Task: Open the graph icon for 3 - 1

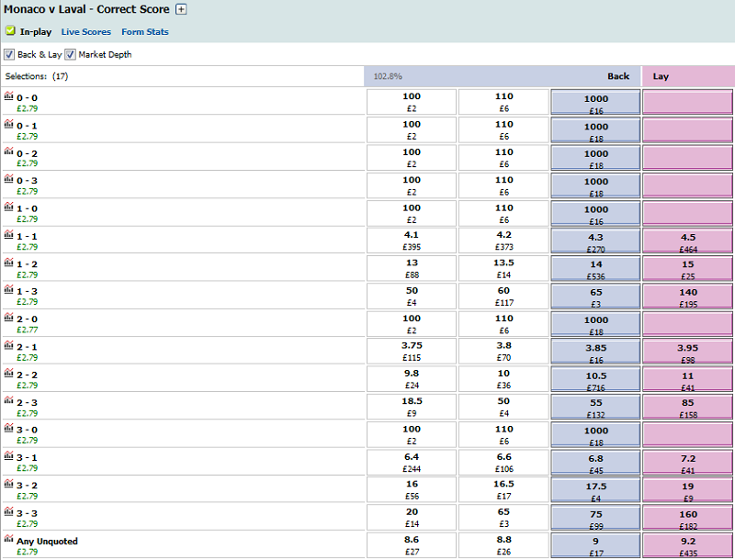Action: tap(8, 455)
